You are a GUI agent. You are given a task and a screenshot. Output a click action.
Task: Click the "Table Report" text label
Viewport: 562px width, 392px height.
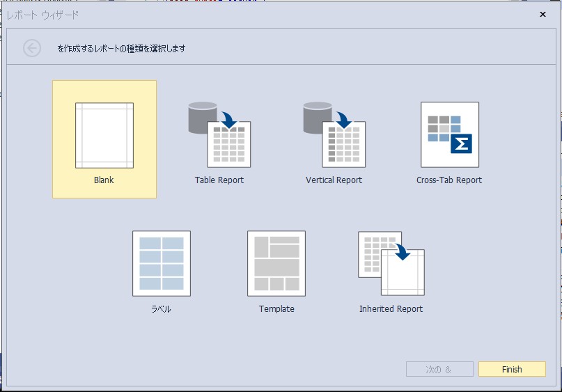pos(219,180)
